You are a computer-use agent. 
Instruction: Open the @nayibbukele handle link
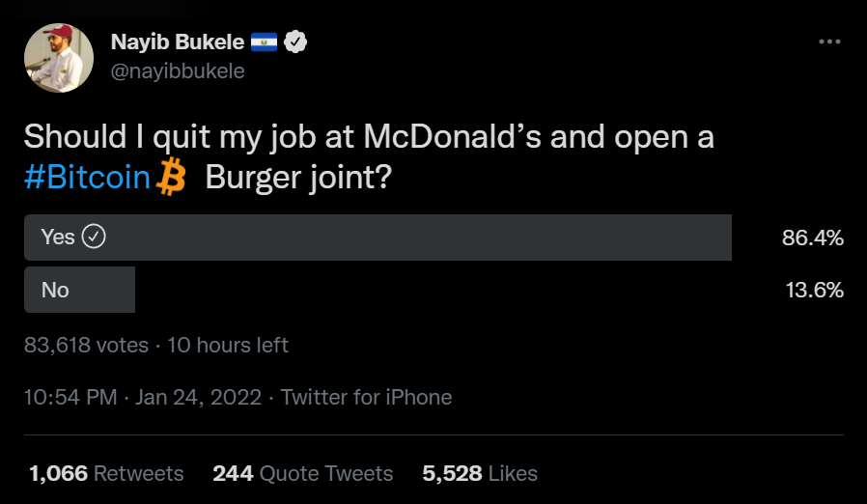pyautogui.click(x=178, y=71)
